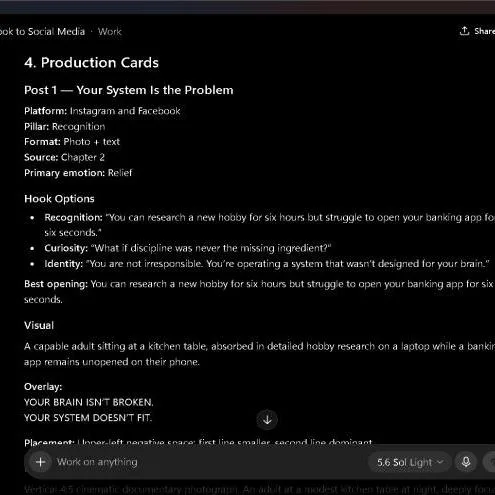The width and height of the screenshot is (495, 495).
Task: Click the Identity hook bullet
Action: (267, 264)
